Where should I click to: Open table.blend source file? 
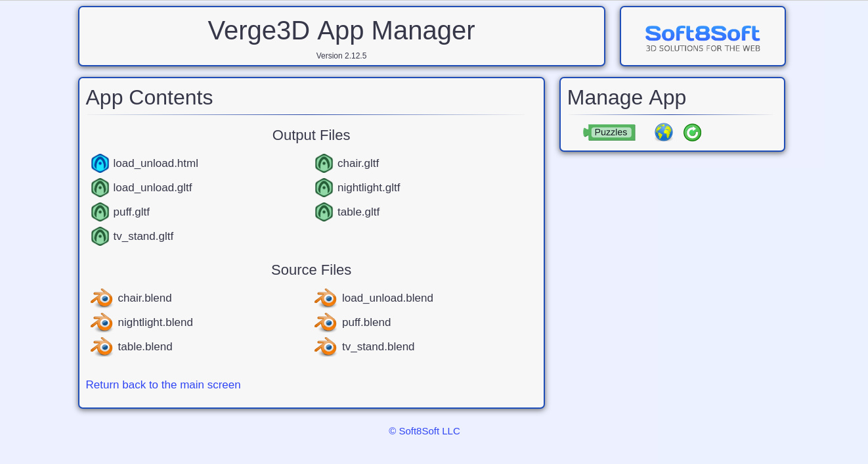[145, 346]
